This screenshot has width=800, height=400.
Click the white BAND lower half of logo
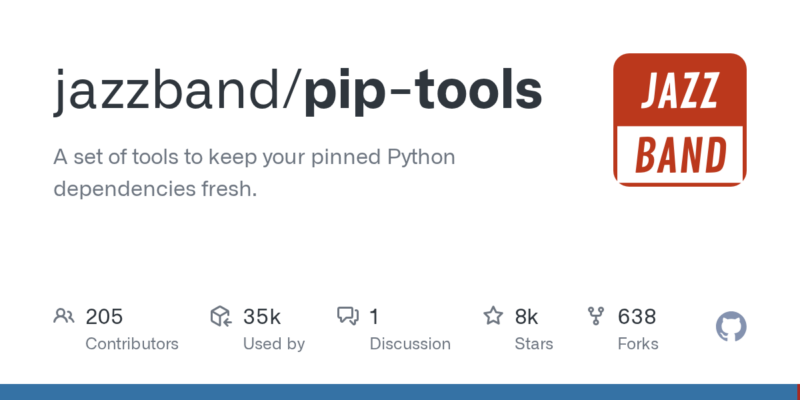click(x=679, y=154)
